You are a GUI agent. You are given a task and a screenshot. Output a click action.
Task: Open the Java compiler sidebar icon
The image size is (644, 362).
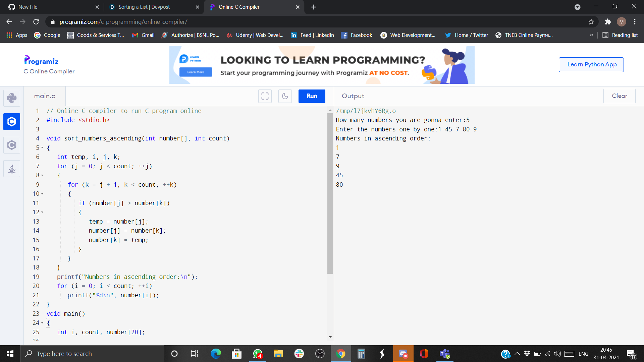click(x=12, y=169)
